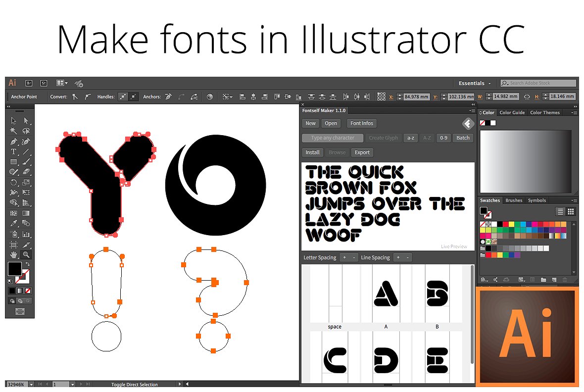Click the Batch button
The height and width of the screenshot is (392, 584).
(463, 138)
